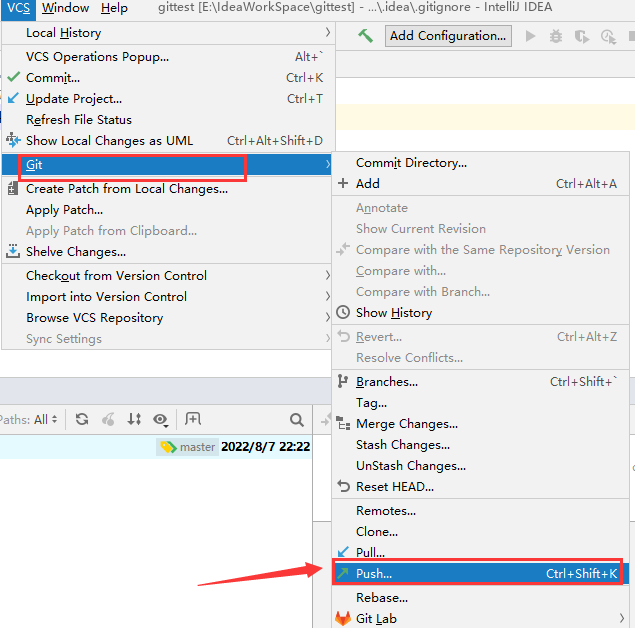This screenshot has width=635, height=628.
Task: Click the master branch label in log
Action: click(x=188, y=447)
